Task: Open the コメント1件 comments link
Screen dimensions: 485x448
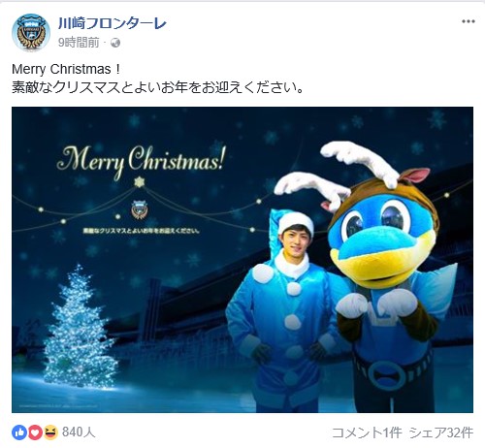Action: (x=367, y=432)
